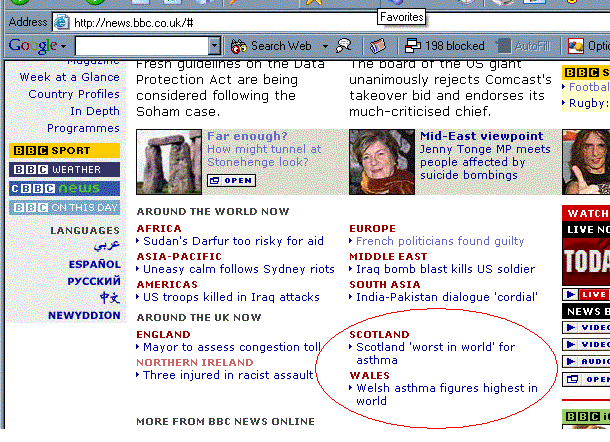Open the Search Web dropdown arrow
This screenshot has height=442, width=610.
pyautogui.click(x=325, y=46)
